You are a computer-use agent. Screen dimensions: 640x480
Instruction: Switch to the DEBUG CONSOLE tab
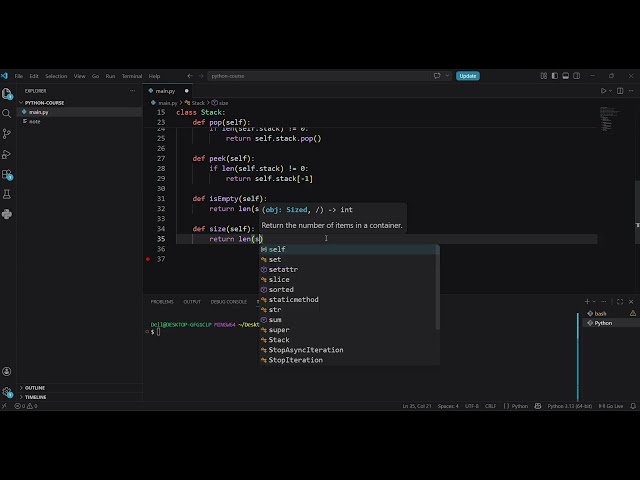click(x=229, y=302)
